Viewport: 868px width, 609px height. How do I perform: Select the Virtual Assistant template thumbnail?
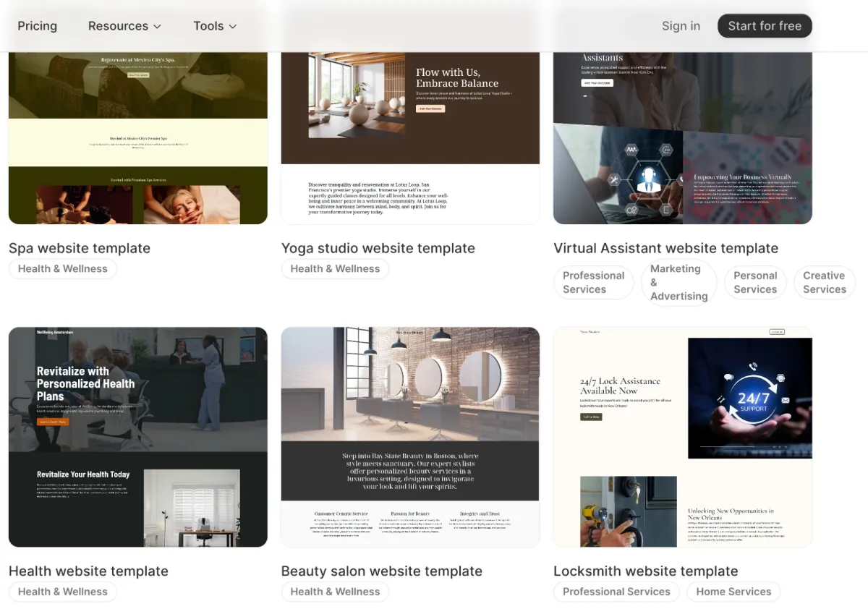point(682,139)
